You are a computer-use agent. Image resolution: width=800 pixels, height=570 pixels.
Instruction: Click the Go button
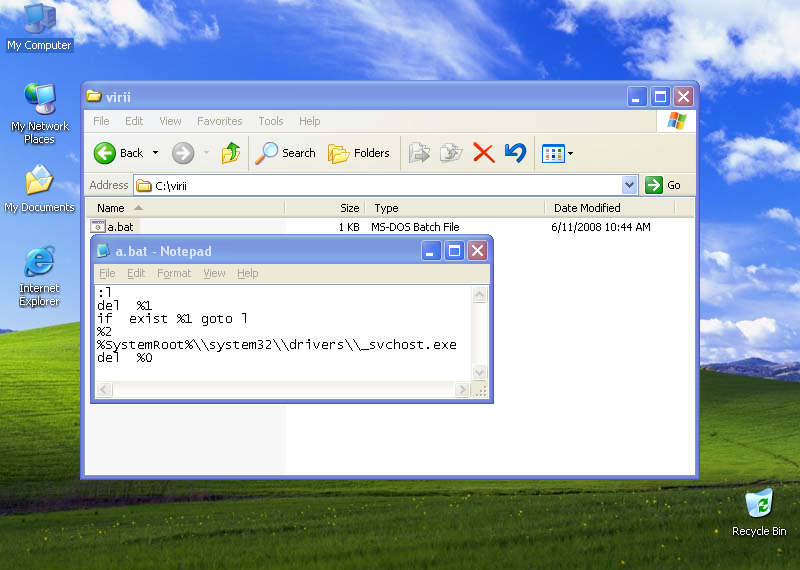663,185
